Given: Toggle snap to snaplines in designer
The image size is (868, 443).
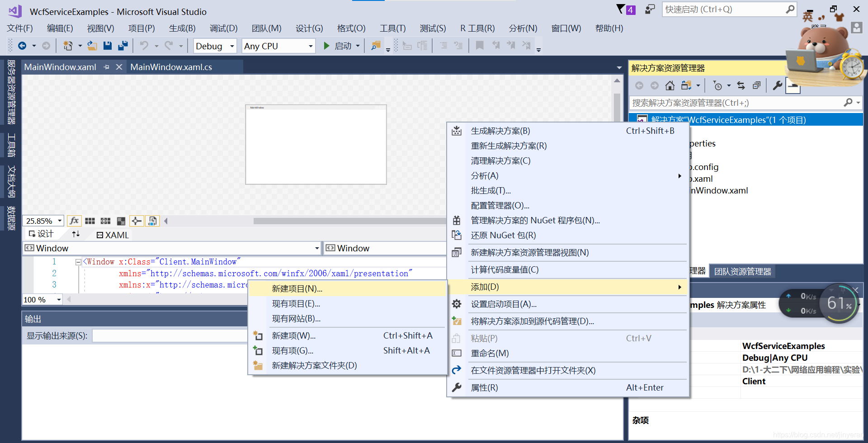Looking at the screenshot, I should coord(137,221).
